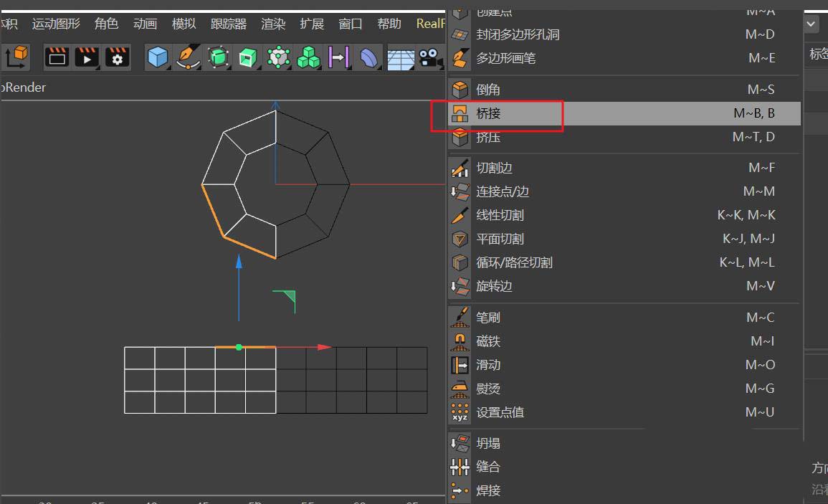
Task: Select the blue Cube primitive icon
Action: (x=157, y=57)
